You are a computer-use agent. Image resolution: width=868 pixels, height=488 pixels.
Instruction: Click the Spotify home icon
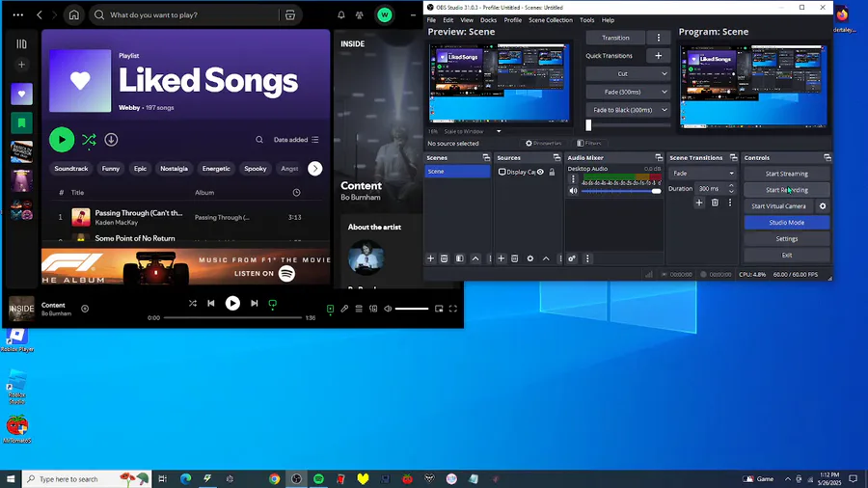(73, 14)
